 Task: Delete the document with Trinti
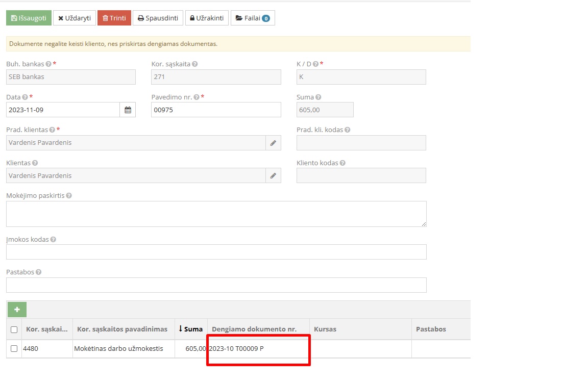pyautogui.click(x=114, y=17)
